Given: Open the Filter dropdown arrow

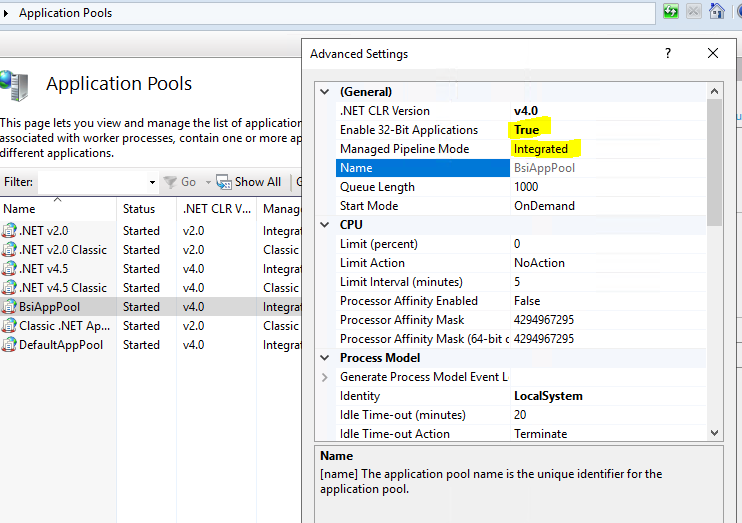Looking at the screenshot, I should [152, 182].
